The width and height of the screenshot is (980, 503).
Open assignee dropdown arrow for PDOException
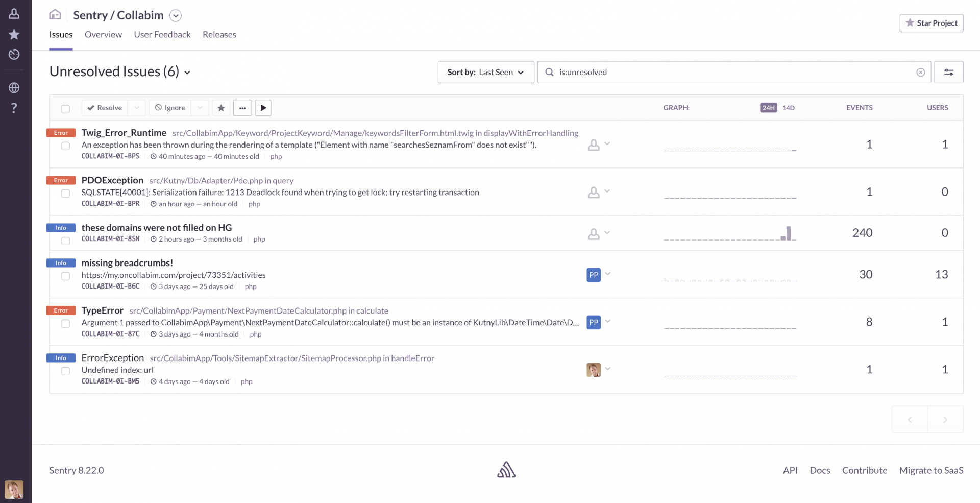tap(607, 191)
